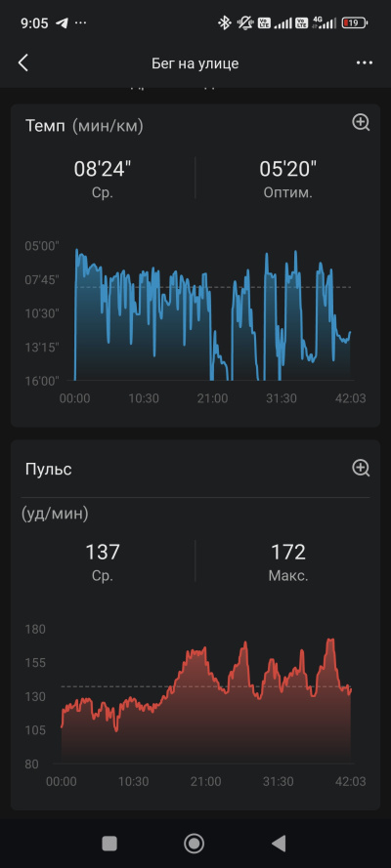Tap the 31:30 marker on pulse chart
391x868 pixels.
278,782
